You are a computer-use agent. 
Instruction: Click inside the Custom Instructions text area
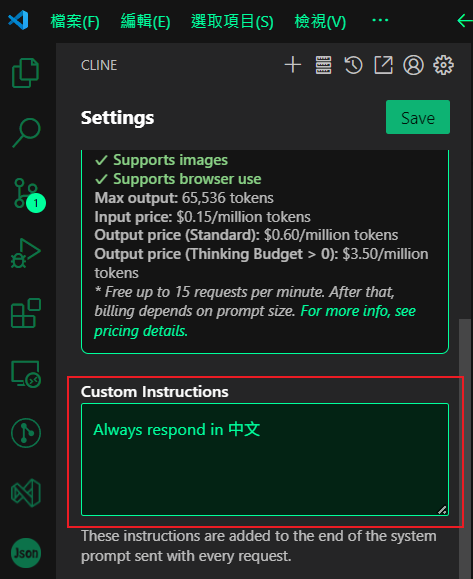265,459
